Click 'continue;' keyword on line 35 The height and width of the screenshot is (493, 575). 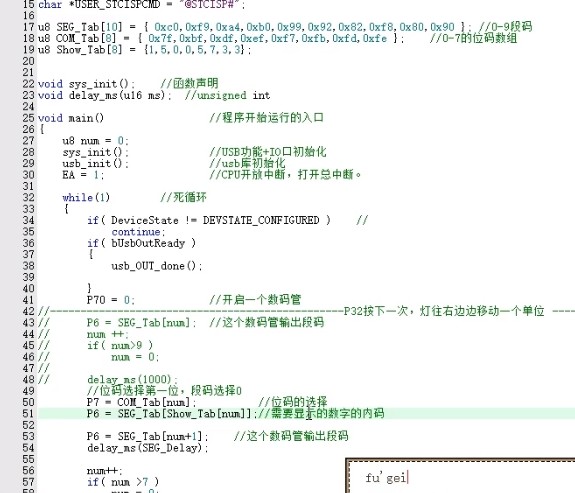pyautogui.click(x=139, y=232)
